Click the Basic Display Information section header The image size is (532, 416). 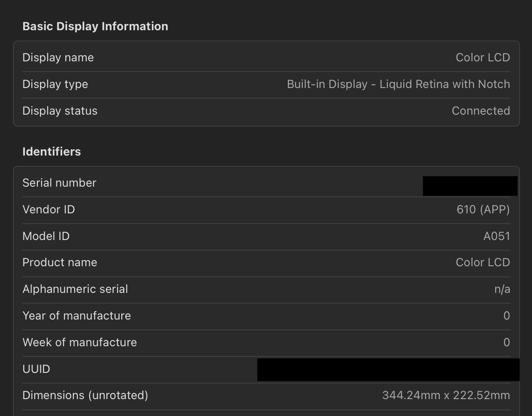95,26
